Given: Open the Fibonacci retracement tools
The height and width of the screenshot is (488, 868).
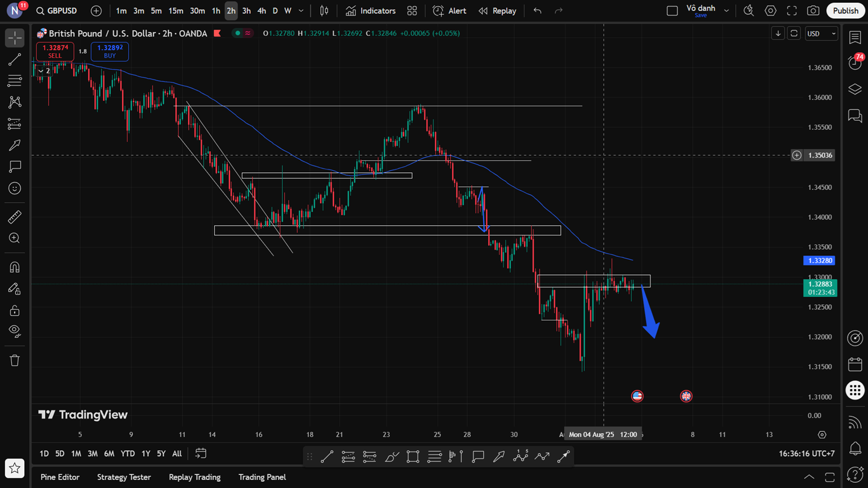Looking at the screenshot, I should [15, 81].
